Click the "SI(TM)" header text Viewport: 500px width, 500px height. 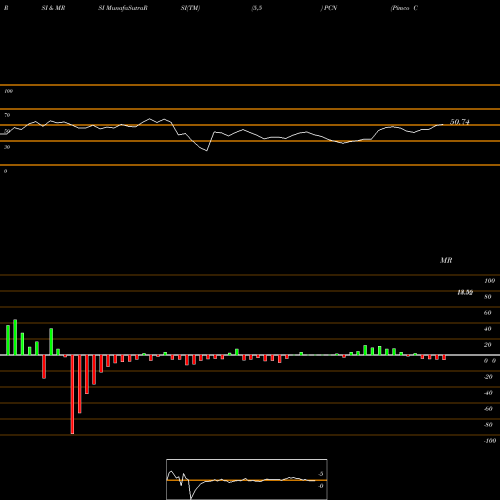tap(190, 8)
